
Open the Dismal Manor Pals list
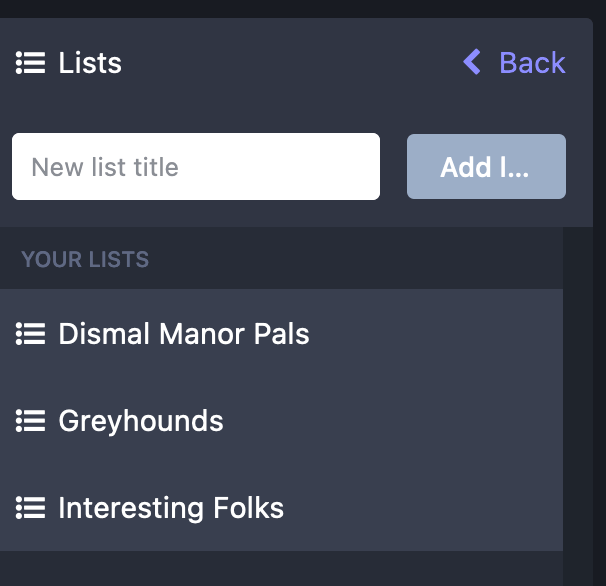click(x=184, y=334)
